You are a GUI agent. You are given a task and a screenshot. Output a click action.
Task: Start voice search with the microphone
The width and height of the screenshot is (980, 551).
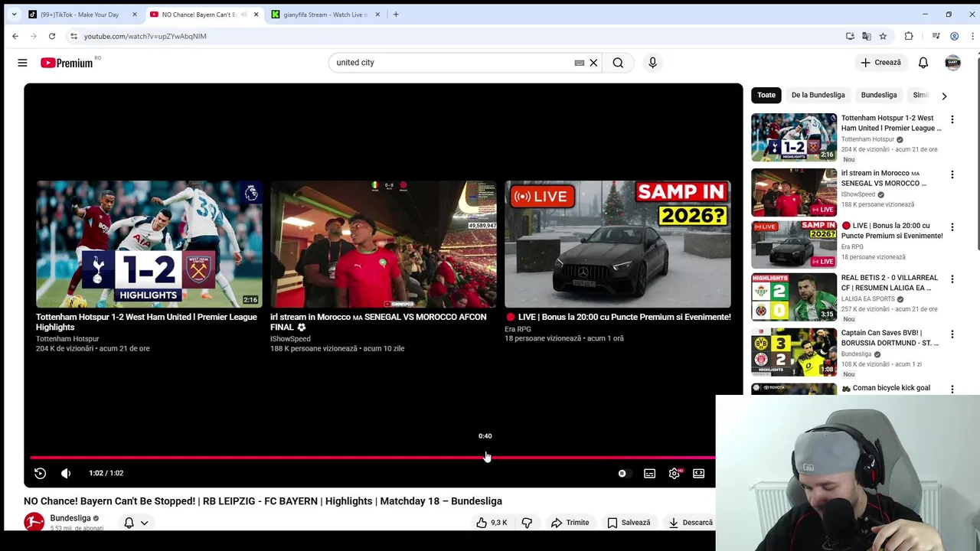[652, 63]
